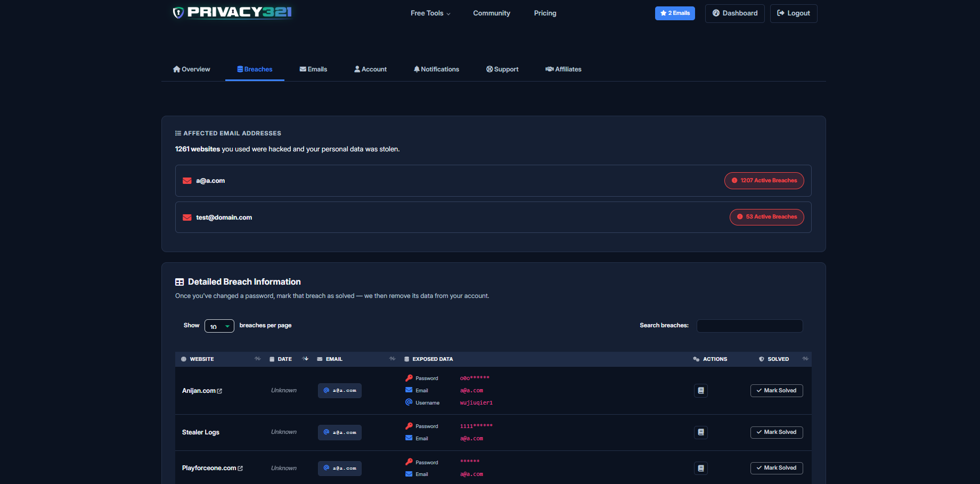
Task: Switch to the Emails tab
Action: 313,69
